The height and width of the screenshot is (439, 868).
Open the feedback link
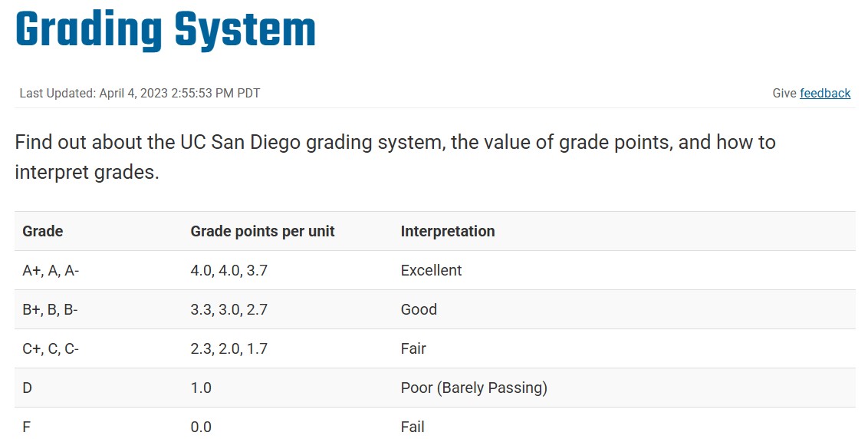click(825, 94)
